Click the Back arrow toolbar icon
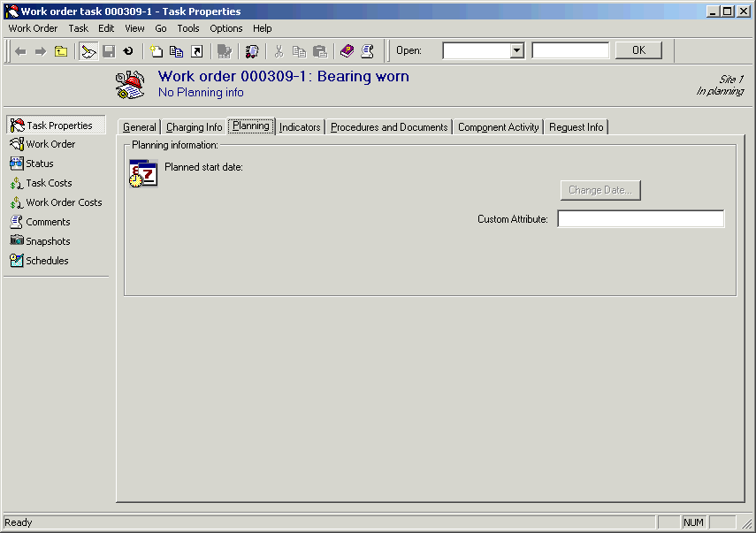Viewport: 756px width, 533px height. [x=20, y=51]
